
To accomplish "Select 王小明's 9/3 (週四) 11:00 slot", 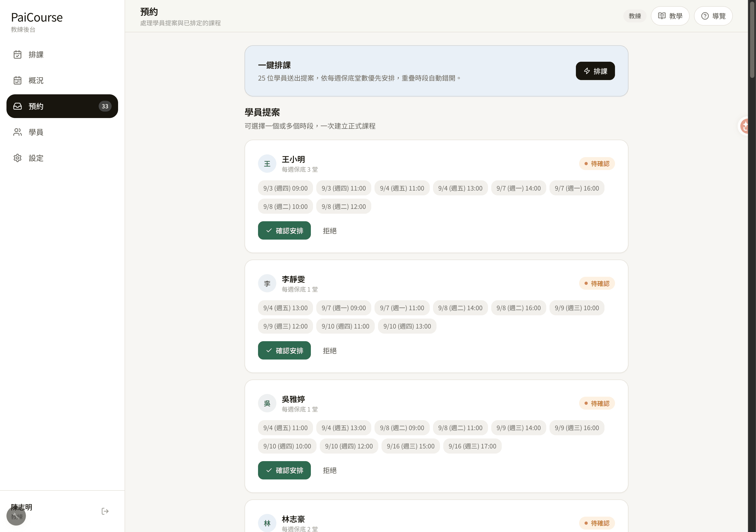I will (x=344, y=188).
